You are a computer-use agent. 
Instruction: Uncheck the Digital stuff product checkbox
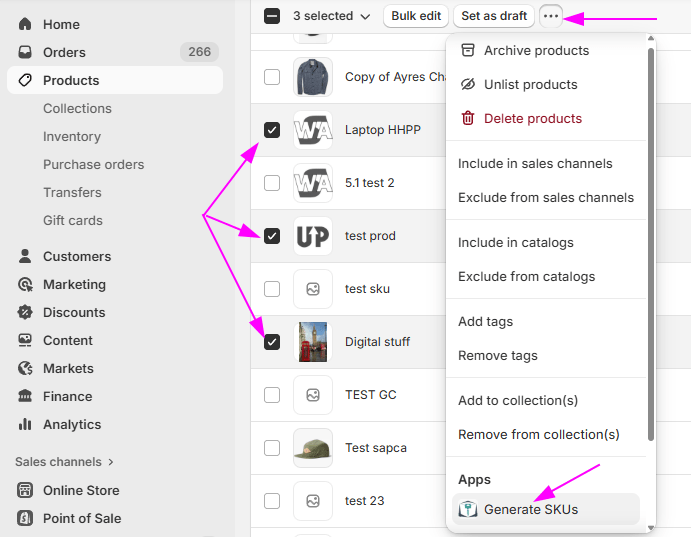coord(272,342)
